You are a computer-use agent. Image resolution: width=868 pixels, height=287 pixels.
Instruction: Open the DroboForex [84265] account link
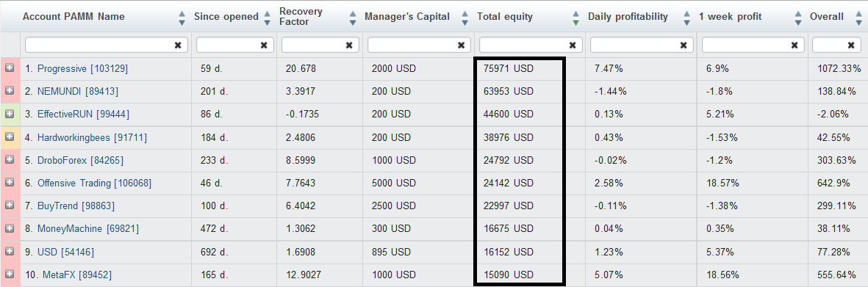(x=80, y=160)
